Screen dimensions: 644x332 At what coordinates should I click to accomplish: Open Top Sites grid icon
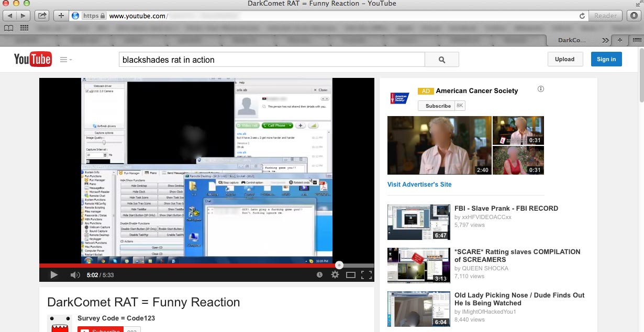coord(24,28)
